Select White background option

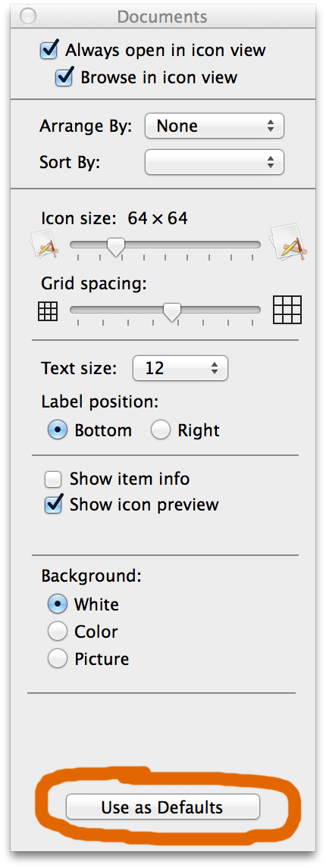click(58, 604)
